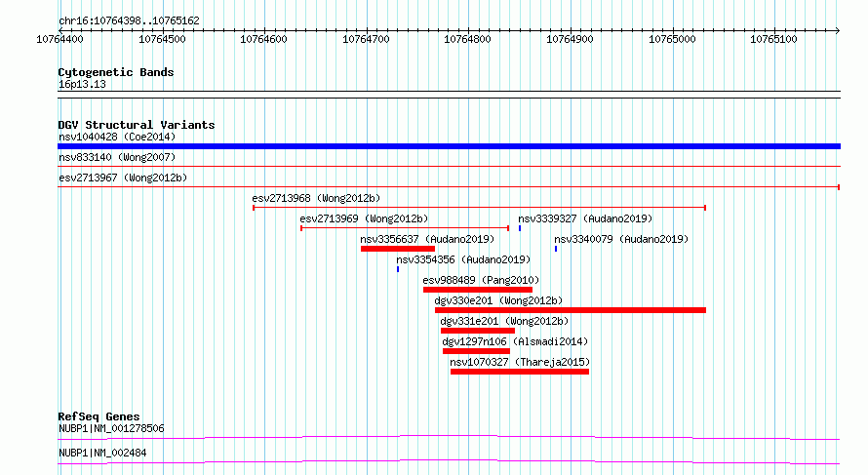Click the esv2713969 (Wong2012b) label

[x=364, y=218]
